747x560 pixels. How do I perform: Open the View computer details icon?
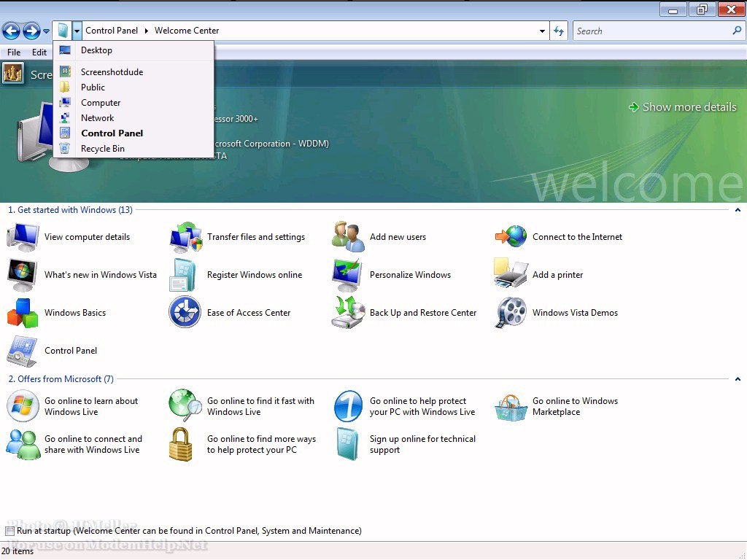(x=23, y=237)
